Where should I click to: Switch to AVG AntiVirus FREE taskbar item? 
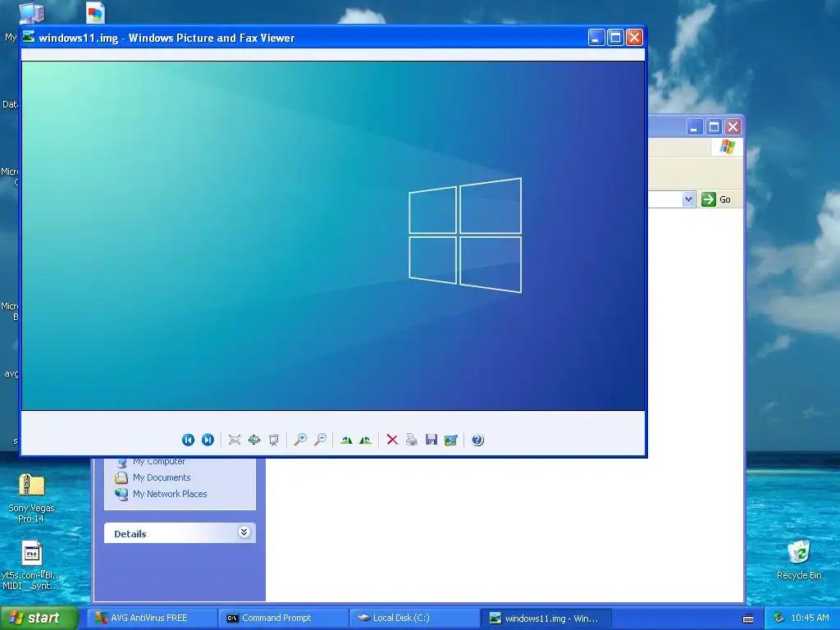(153, 619)
